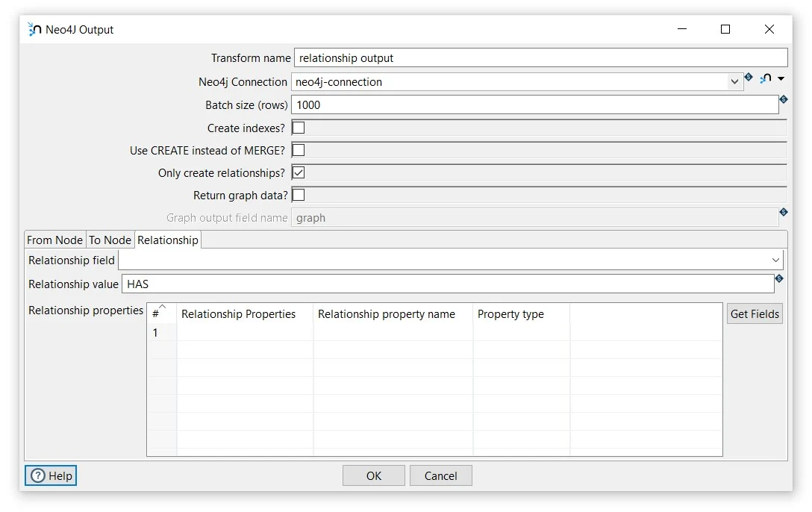Open the Neo4j Connection dropdown list
812x512 pixels.
[735, 81]
